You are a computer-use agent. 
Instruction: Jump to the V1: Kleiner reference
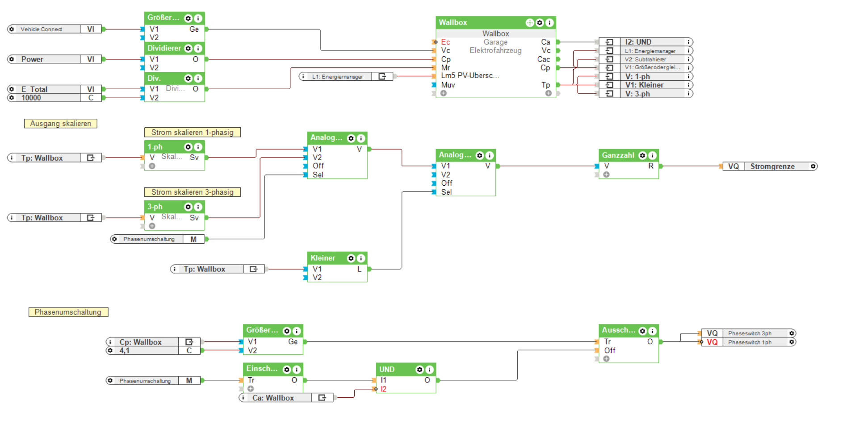tap(646, 85)
